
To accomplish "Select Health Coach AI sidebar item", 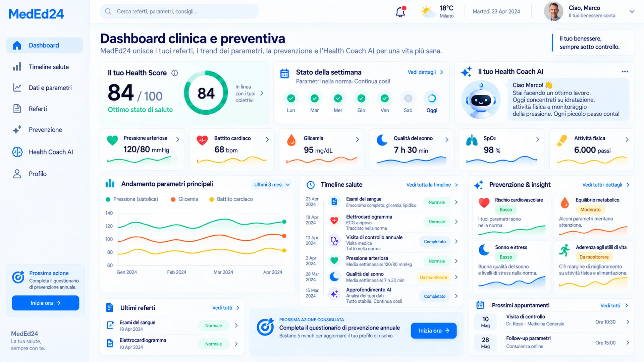I will point(45,152).
